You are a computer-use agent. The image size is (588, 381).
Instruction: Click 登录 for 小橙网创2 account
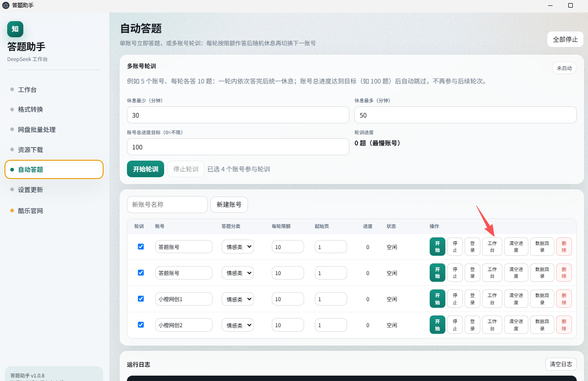point(472,325)
